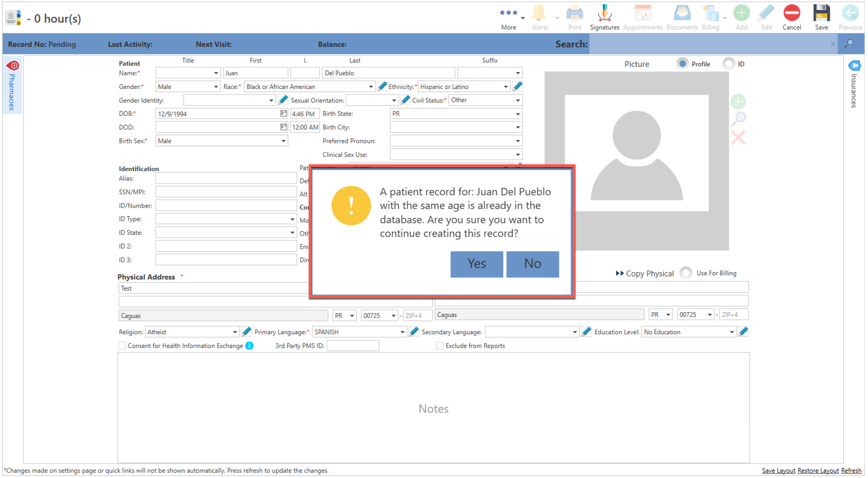The width and height of the screenshot is (868, 478).
Task: Click No in duplicate record dialog
Action: pyautogui.click(x=532, y=264)
